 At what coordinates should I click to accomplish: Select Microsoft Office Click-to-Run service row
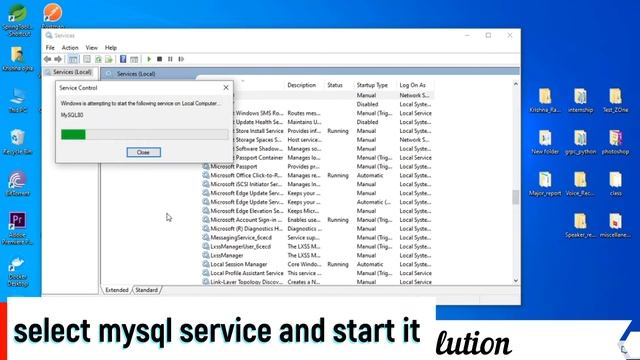tap(317, 176)
